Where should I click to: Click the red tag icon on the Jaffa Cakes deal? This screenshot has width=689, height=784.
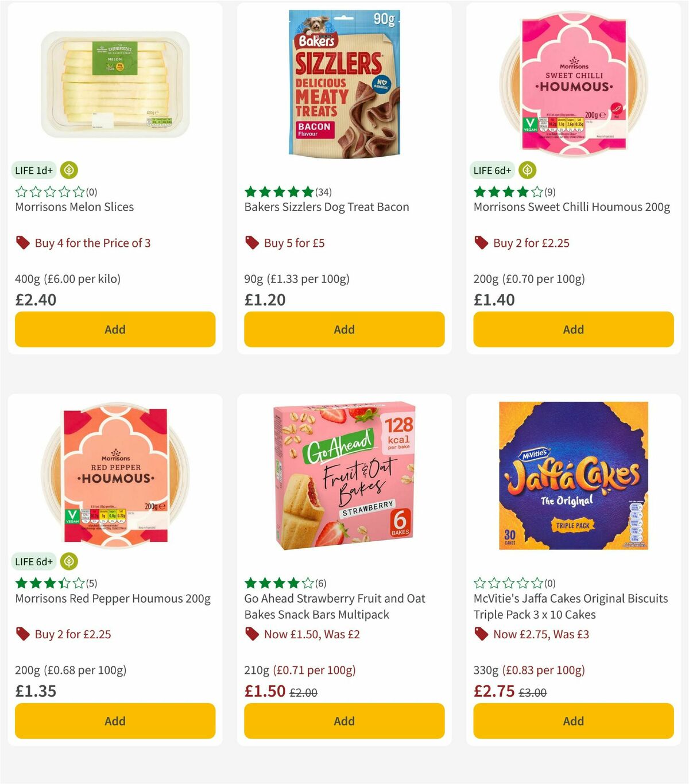click(x=481, y=634)
